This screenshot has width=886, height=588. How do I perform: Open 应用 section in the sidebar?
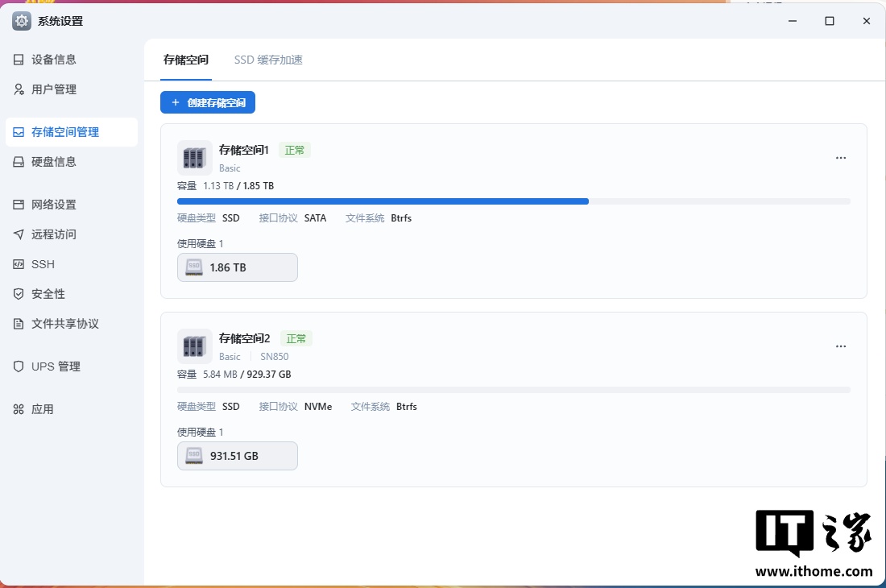click(43, 409)
